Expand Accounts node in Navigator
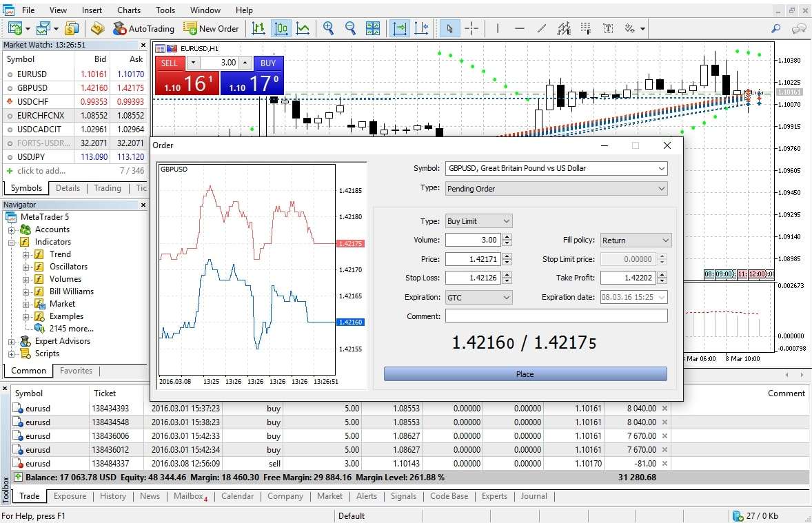The height and width of the screenshot is (523, 812). 12,230
